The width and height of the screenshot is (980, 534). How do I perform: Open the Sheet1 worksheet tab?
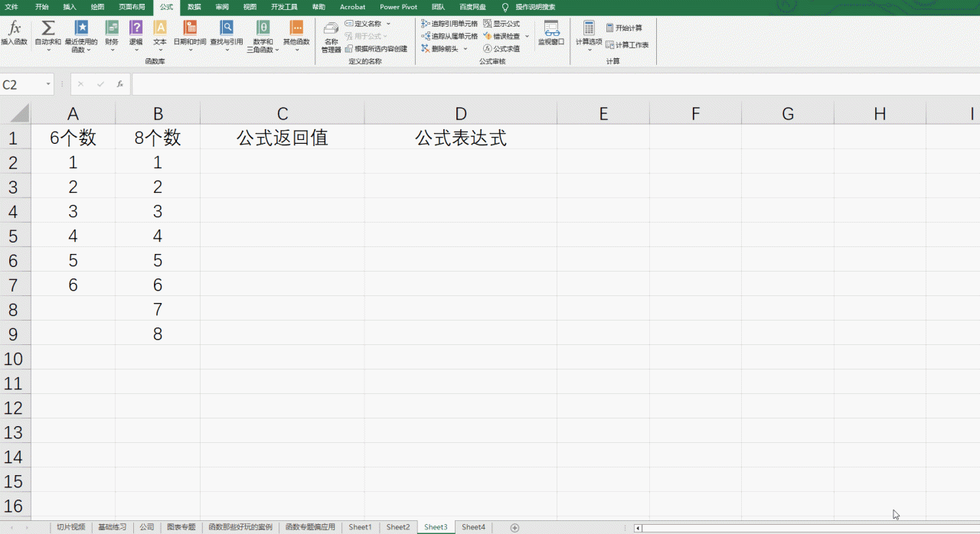[x=360, y=527]
